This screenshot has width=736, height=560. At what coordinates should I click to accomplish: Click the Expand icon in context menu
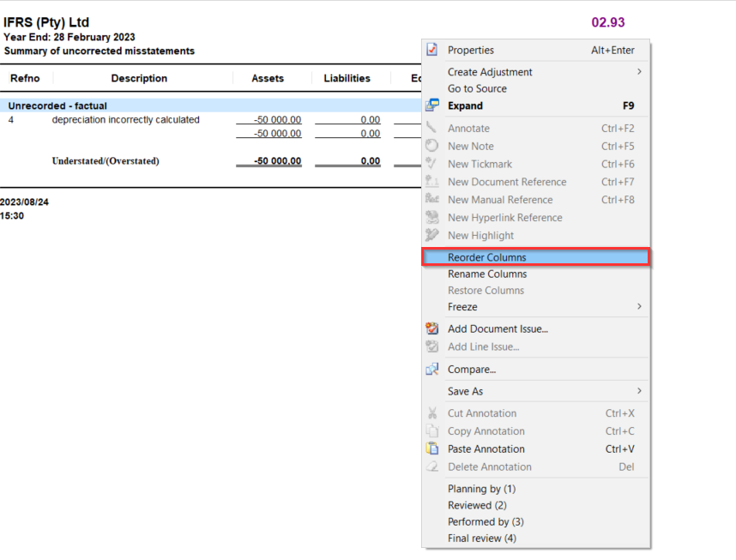click(432, 106)
